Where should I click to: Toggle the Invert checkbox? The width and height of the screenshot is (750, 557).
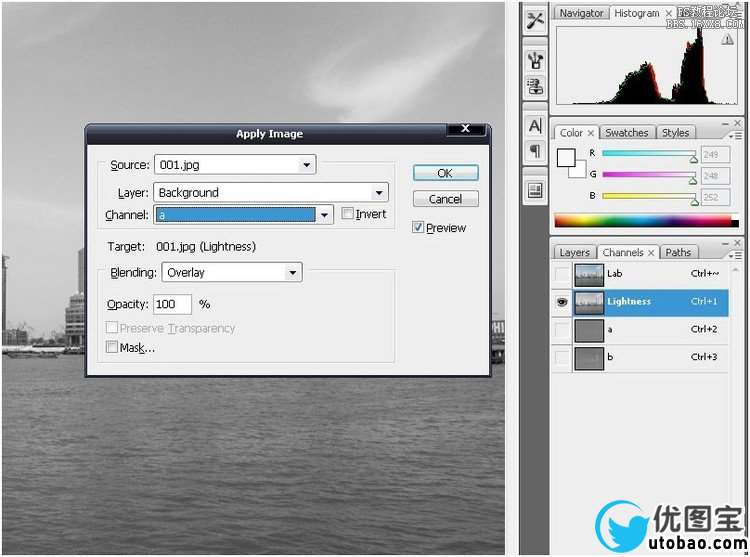(347, 213)
